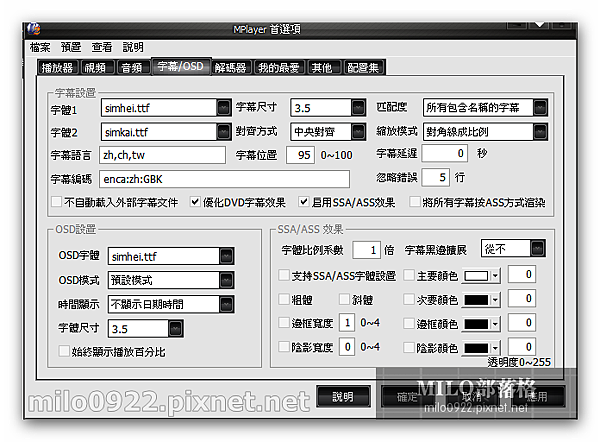The width and height of the screenshot is (600, 442).
Task: Open the 次要顏色 black color swatch
Action: pos(481,300)
